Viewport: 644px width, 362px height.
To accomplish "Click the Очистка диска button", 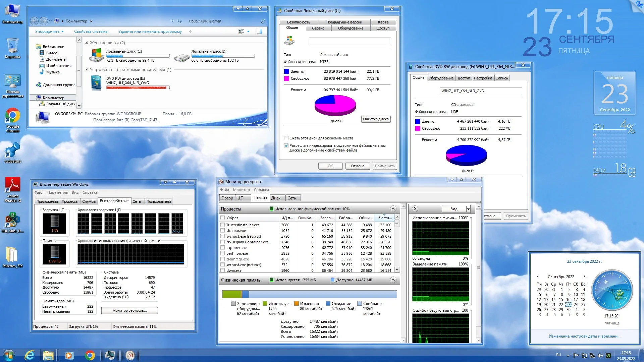I will 376,119.
